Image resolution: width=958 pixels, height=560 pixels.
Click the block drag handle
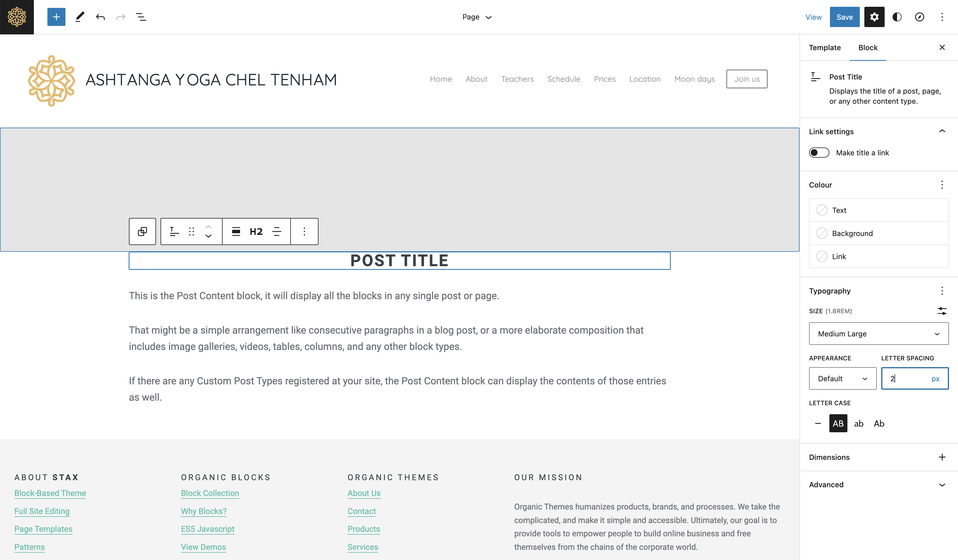pos(192,232)
